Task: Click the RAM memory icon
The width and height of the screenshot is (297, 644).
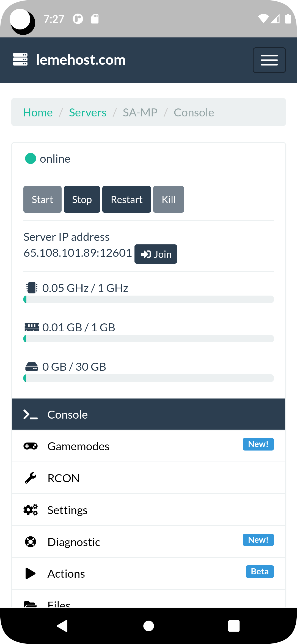Action: [x=32, y=327]
